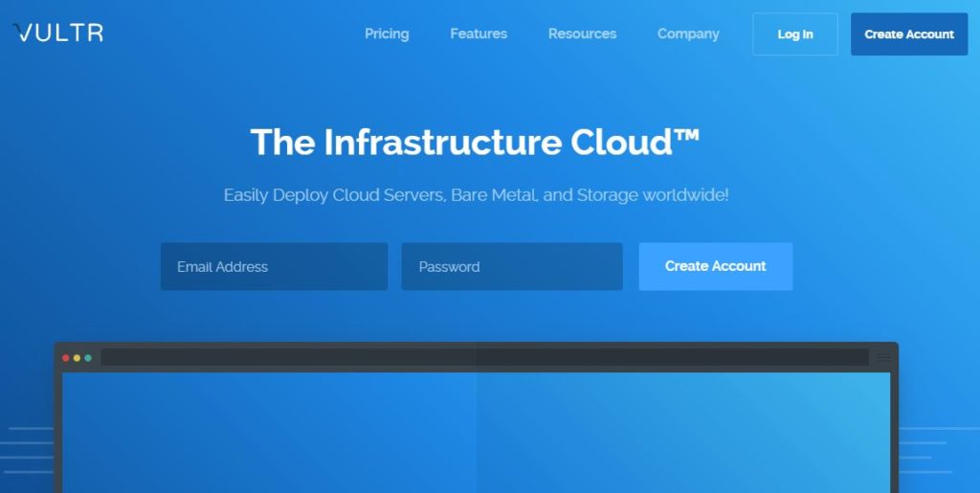Click the hamburger icon in the mock browser
980x493 pixels.
point(882,357)
